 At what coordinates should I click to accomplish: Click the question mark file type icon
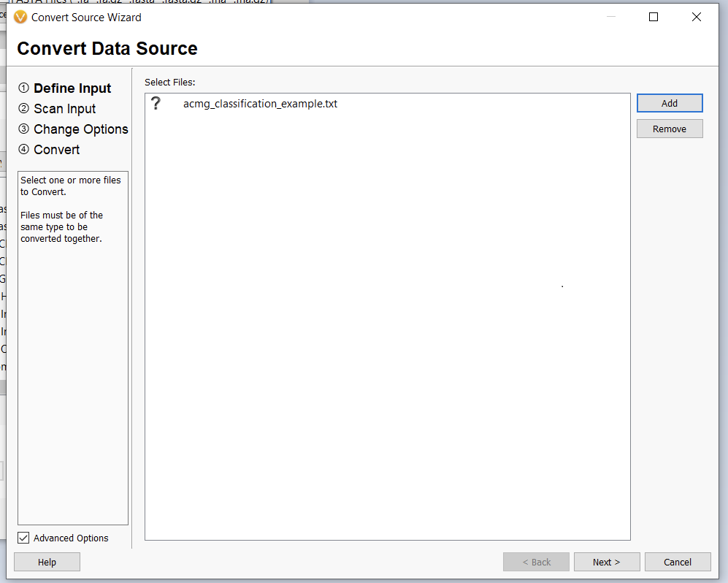pyautogui.click(x=156, y=104)
